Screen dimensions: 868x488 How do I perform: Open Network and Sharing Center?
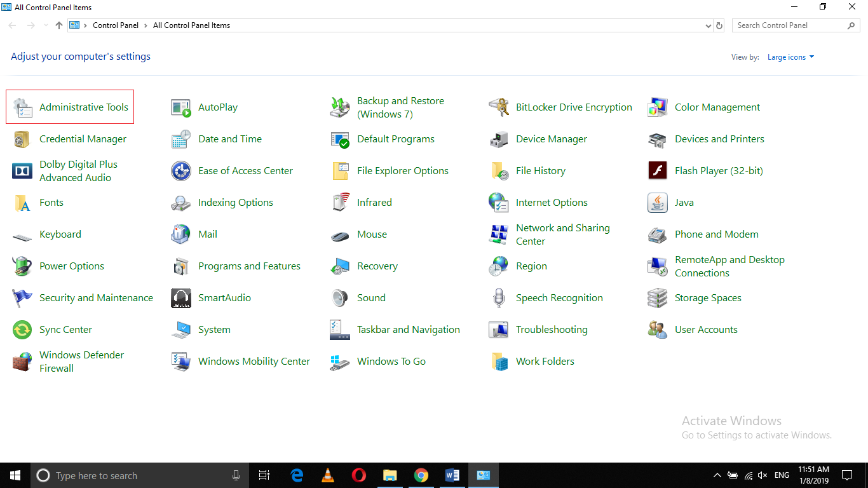(x=562, y=234)
